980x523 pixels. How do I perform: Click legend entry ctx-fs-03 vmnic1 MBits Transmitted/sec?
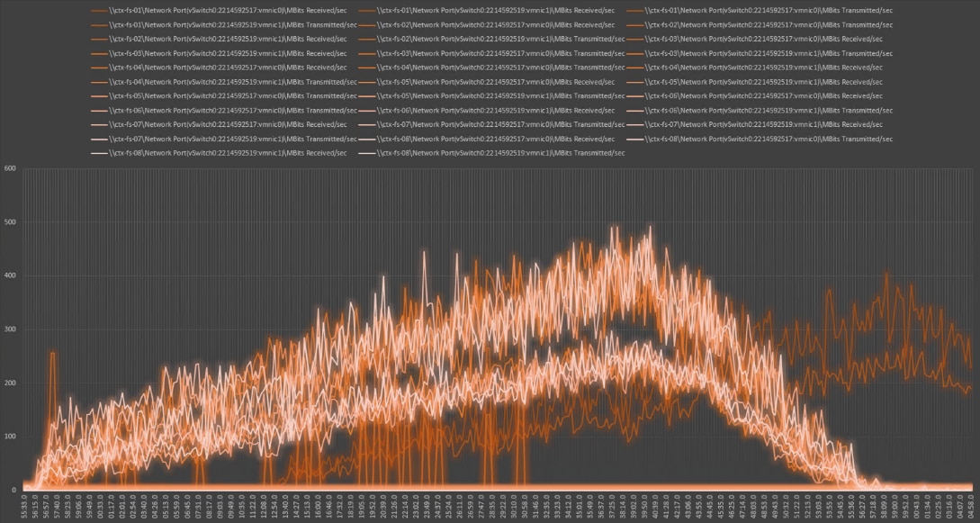click(x=760, y=53)
